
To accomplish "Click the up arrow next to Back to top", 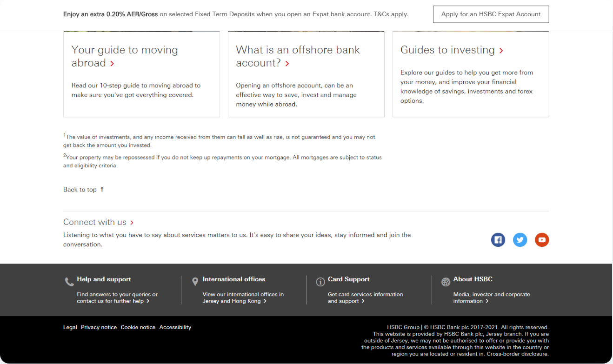I will pos(102,189).
